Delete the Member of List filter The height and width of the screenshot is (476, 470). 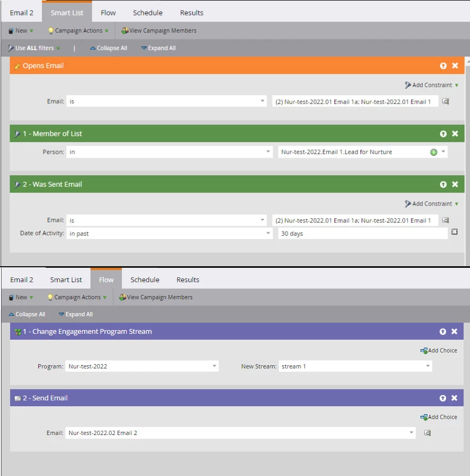point(455,134)
